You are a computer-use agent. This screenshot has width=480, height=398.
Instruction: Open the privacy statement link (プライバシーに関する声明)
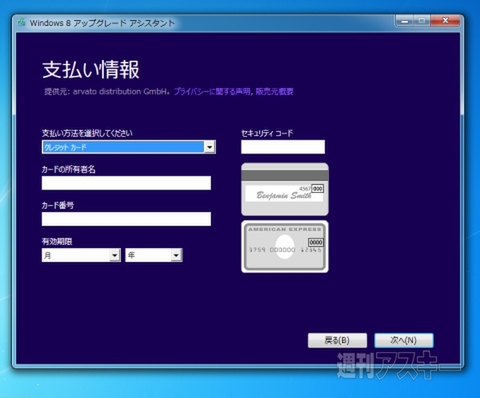(213, 92)
